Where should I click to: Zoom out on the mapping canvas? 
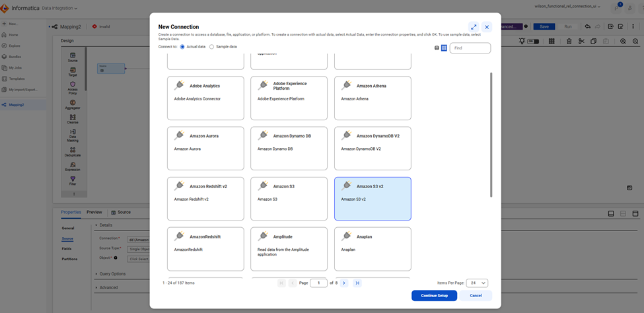[x=635, y=41]
